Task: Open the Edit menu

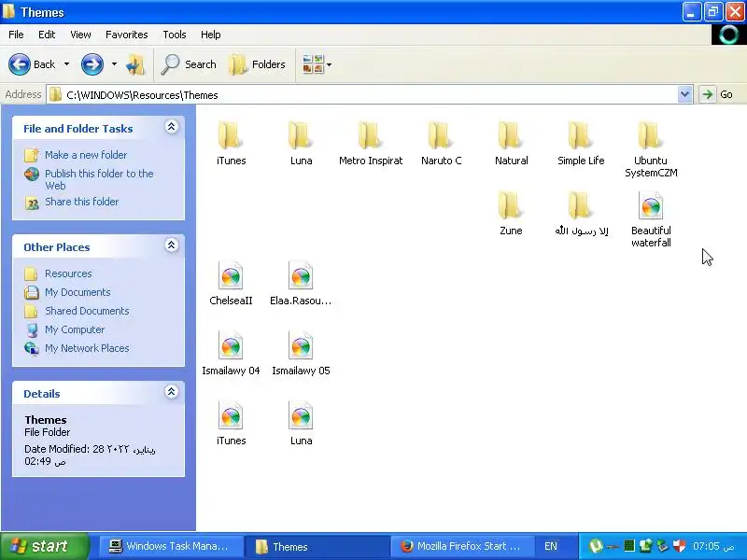Action: 47,35
